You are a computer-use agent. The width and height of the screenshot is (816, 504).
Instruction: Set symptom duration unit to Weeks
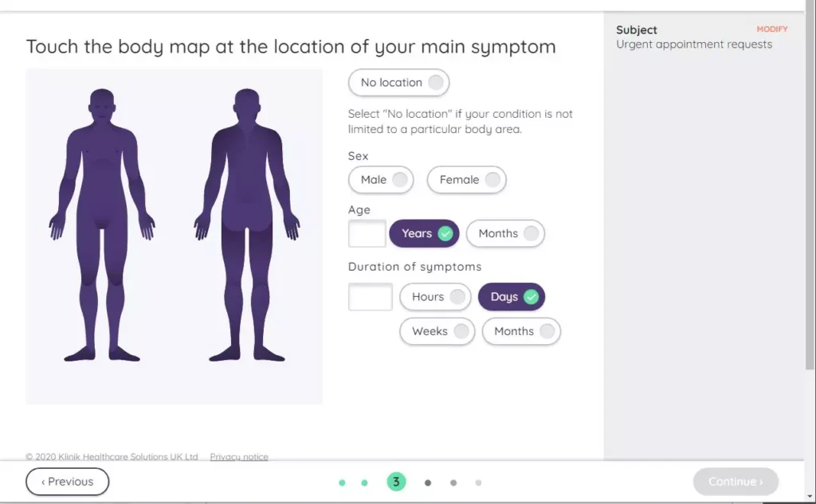tap(437, 331)
